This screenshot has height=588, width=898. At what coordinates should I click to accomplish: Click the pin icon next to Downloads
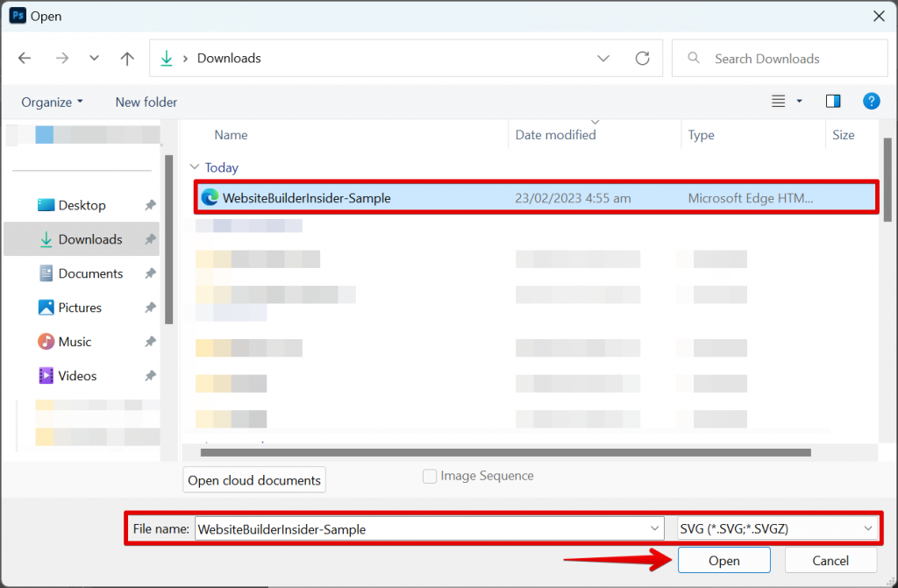(x=150, y=239)
